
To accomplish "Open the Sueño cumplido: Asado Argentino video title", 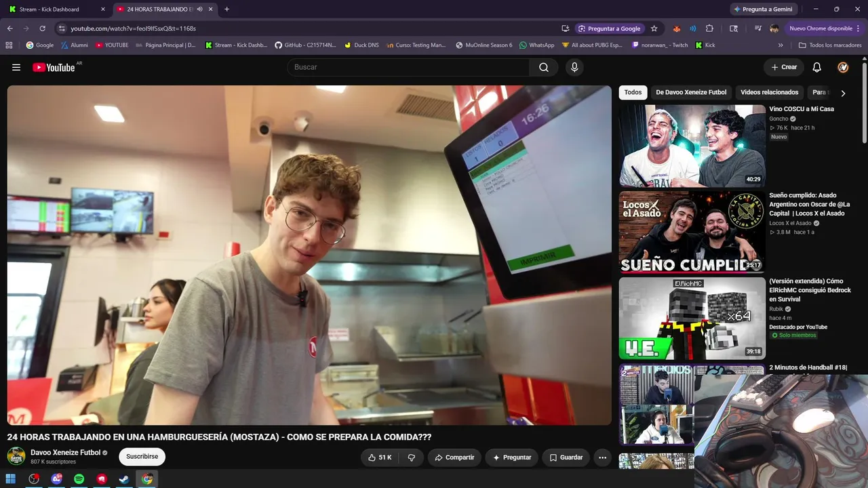I will point(810,204).
